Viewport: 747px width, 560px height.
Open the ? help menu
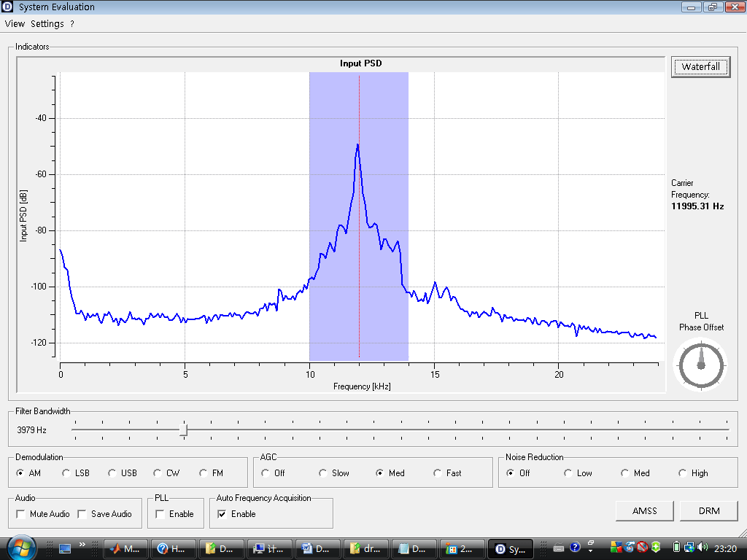72,24
